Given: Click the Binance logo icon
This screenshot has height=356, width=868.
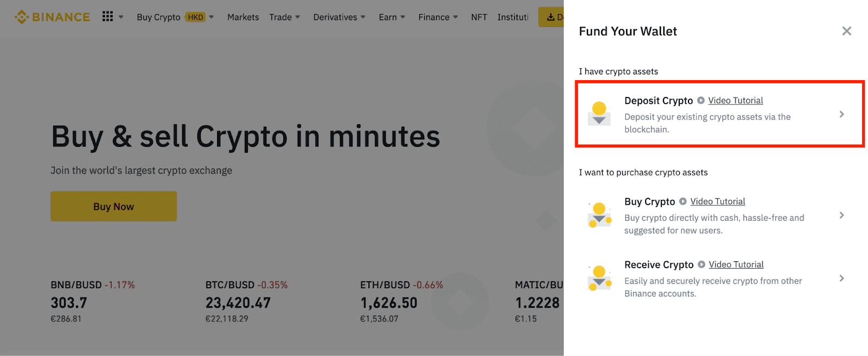Looking at the screenshot, I should (x=22, y=17).
